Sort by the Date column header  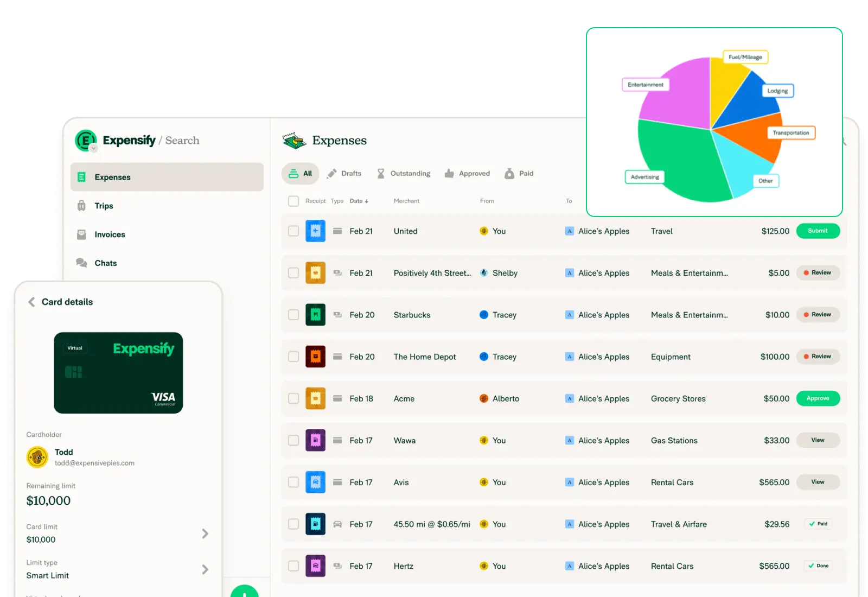(x=359, y=201)
